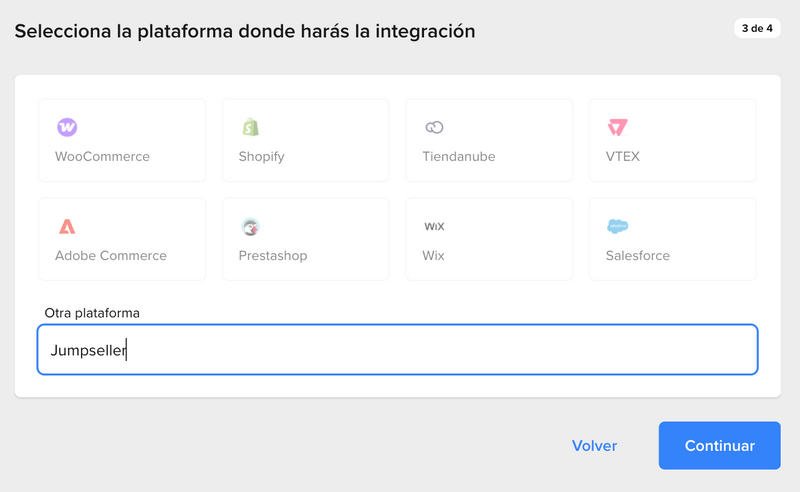Viewport: 800px width, 492px height.
Task: Go back with the Volver link
Action: [x=594, y=446]
